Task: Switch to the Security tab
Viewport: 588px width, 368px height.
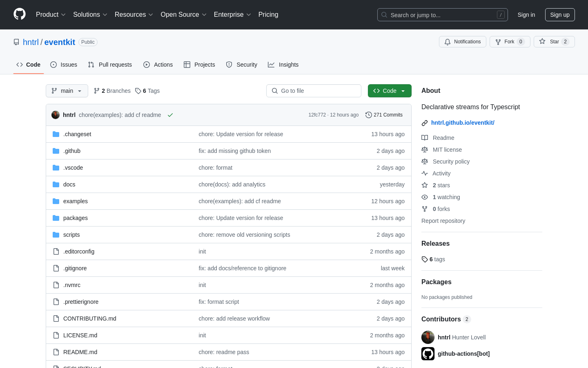Action: click(242, 65)
